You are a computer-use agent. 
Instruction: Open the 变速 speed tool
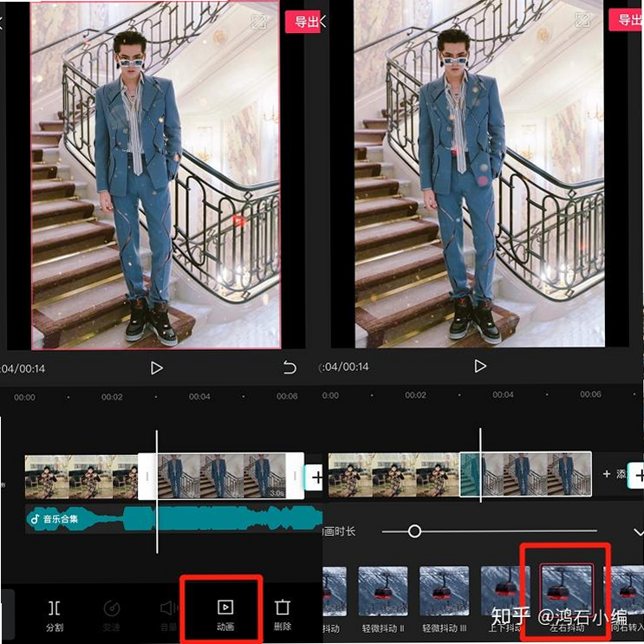coord(111,615)
